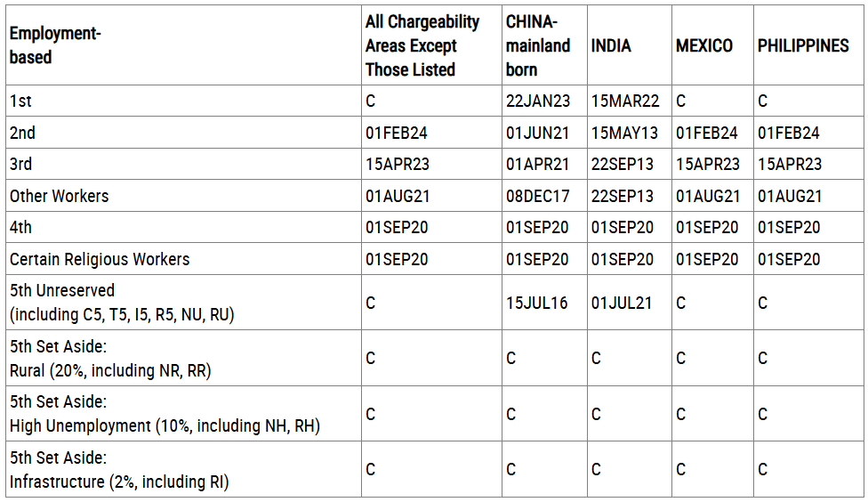The height and width of the screenshot is (502, 868).
Task: Select the 08DEC17 Other Workers date
Action: [x=538, y=196]
